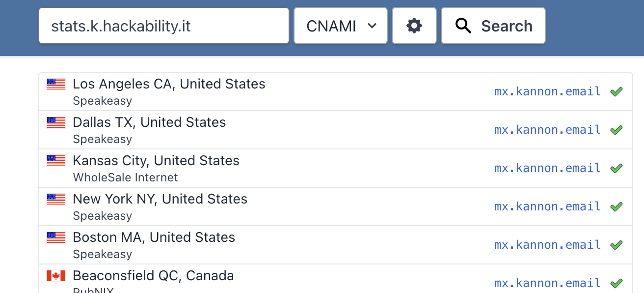Click the domain name input field
The width and height of the screenshot is (644, 293).
(163, 26)
